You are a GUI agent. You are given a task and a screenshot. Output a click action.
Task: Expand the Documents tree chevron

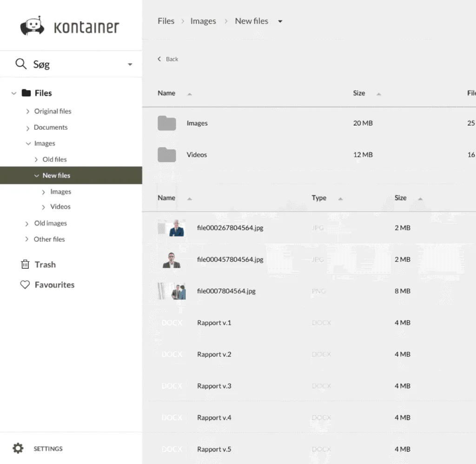(27, 128)
